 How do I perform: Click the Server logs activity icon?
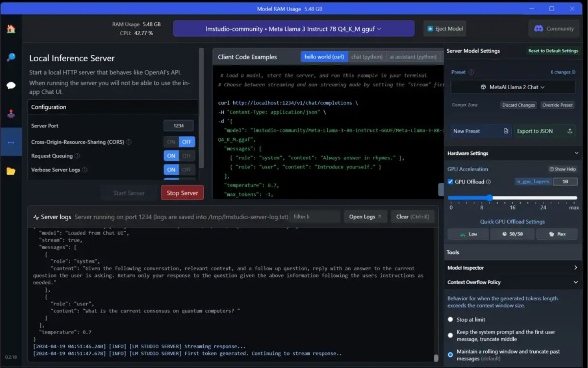click(x=36, y=217)
